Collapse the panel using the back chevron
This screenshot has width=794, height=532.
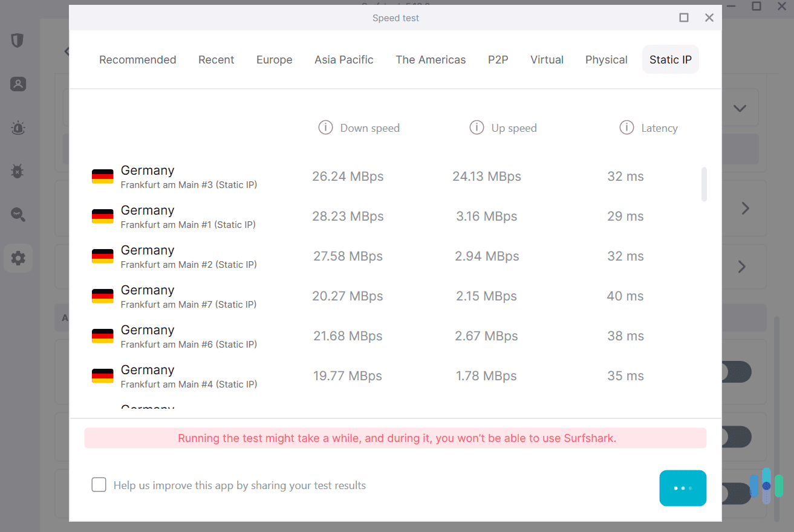point(67,51)
